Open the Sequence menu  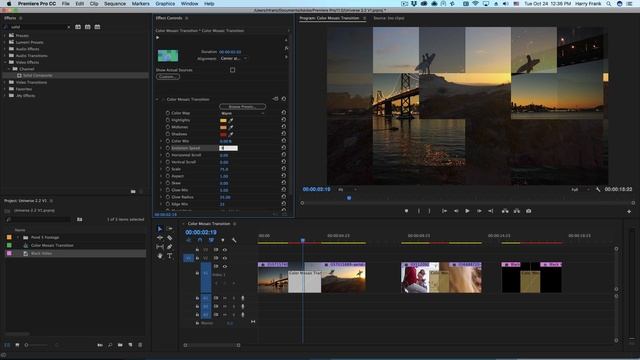[x=115, y=3]
